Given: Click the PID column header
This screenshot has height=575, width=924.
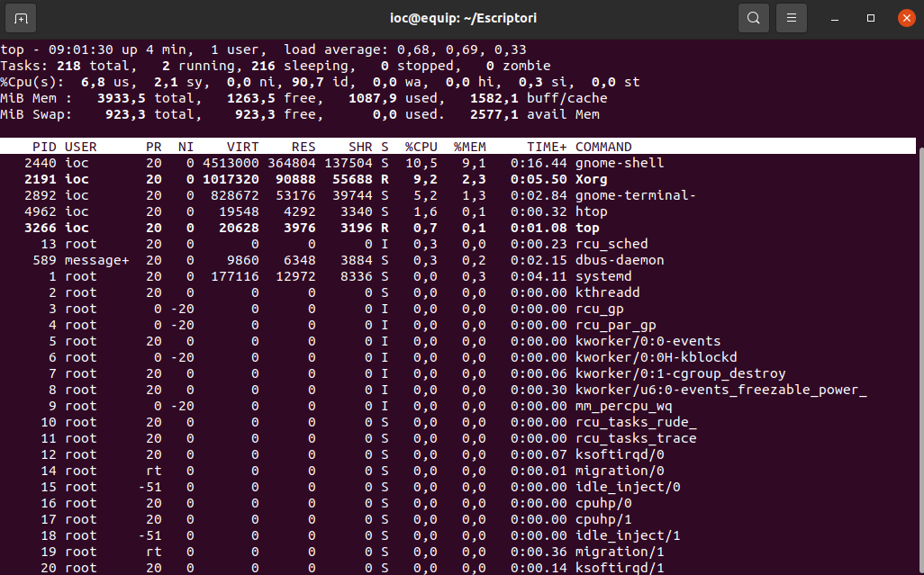Looking at the screenshot, I should (x=43, y=147).
